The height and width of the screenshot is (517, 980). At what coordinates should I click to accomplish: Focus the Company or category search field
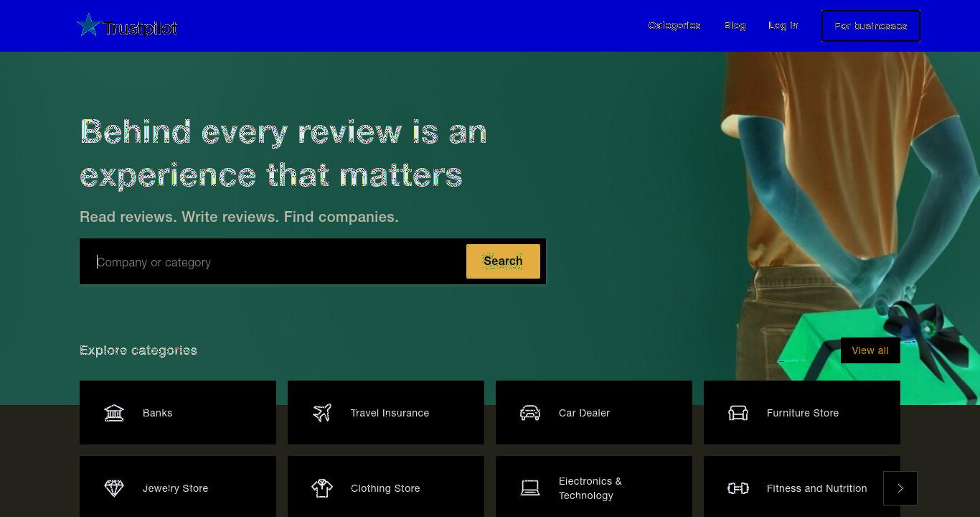pyautogui.click(x=273, y=262)
